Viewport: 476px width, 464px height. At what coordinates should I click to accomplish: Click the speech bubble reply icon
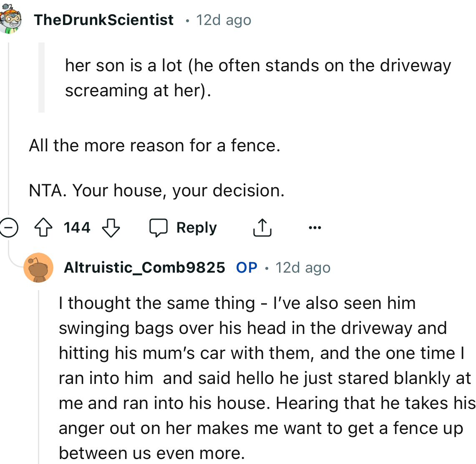point(159,228)
